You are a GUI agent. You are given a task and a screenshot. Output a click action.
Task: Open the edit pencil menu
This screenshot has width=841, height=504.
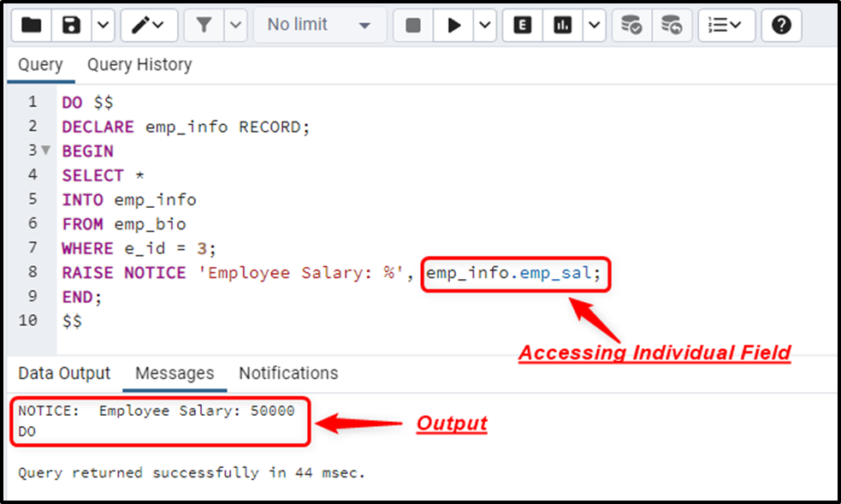(149, 25)
